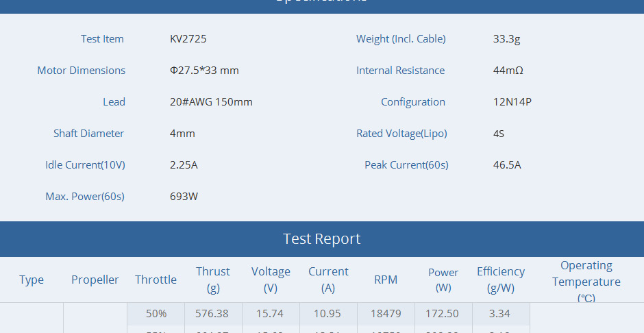Select the 20#AWG 150mm lead value
Image resolution: width=644 pixels, height=333 pixels.
211,102
